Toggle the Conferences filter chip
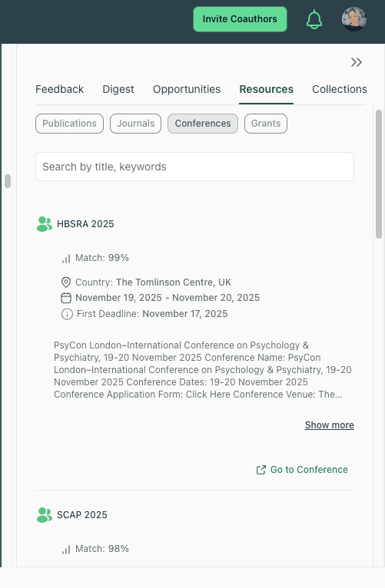Screen dimensions: 385x588 point(203,124)
